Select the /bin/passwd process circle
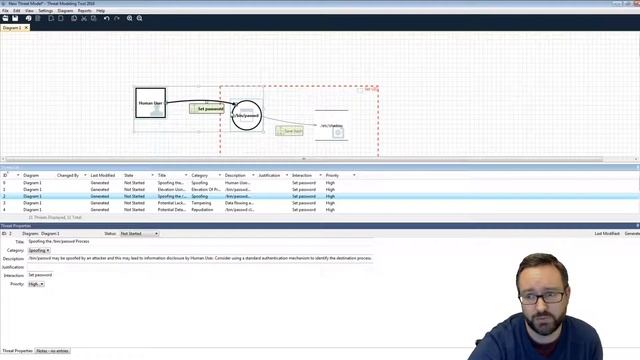 [x=247, y=116]
